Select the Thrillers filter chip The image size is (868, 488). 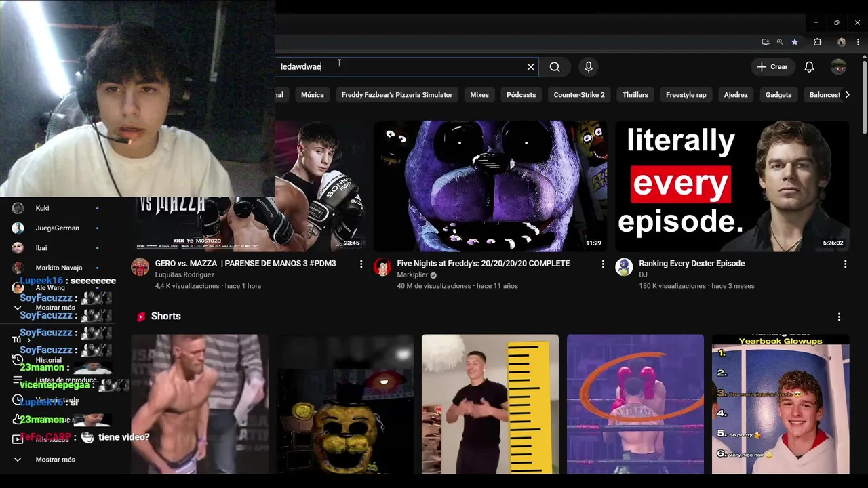point(635,95)
